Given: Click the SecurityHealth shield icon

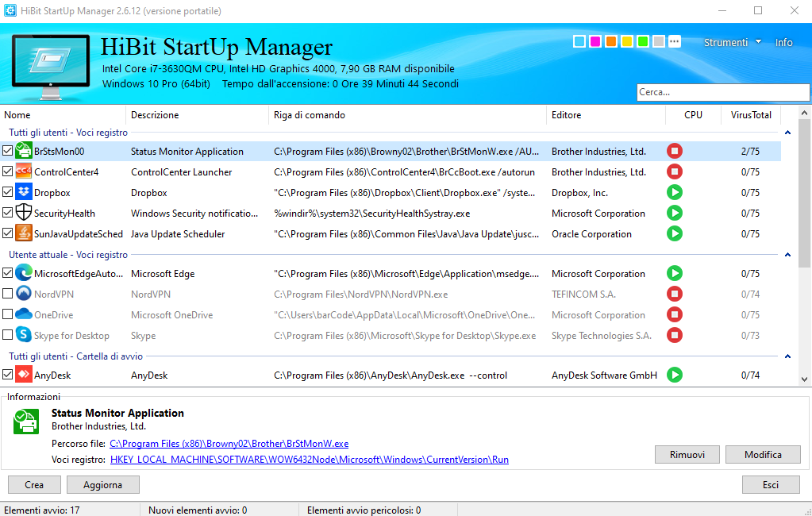Looking at the screenshot, I should (x=23, y=213).
